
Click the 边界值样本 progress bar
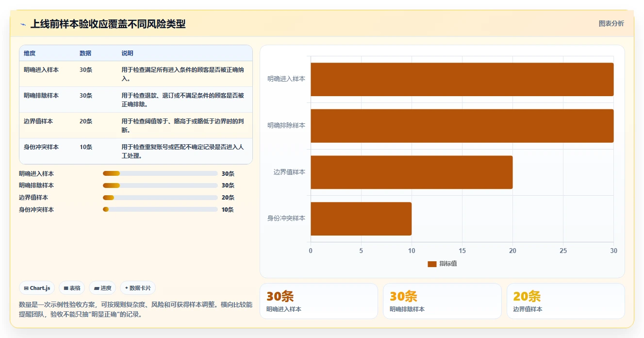[160, 198]
